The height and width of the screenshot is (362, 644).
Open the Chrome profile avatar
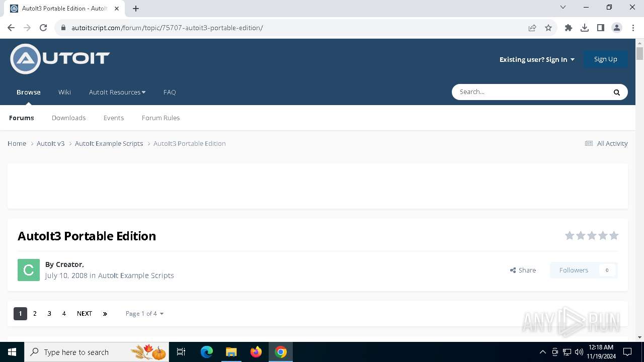coord(617,28)
